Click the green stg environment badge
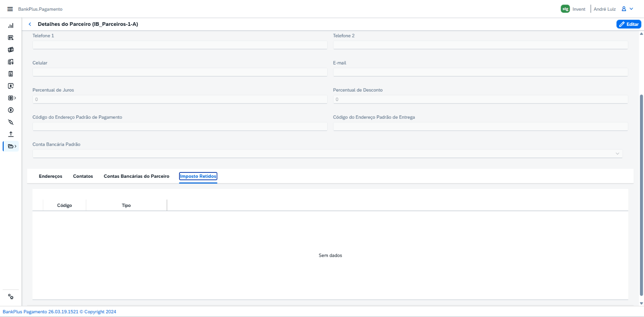The width and height of the screenshot is (644, 317). tap(565, 9)
